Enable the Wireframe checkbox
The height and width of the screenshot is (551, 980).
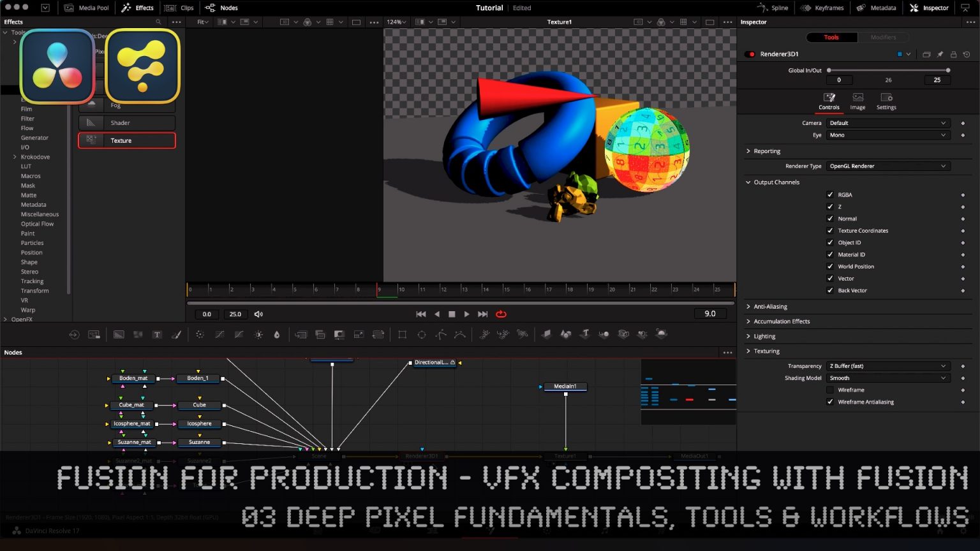(831, 390)
